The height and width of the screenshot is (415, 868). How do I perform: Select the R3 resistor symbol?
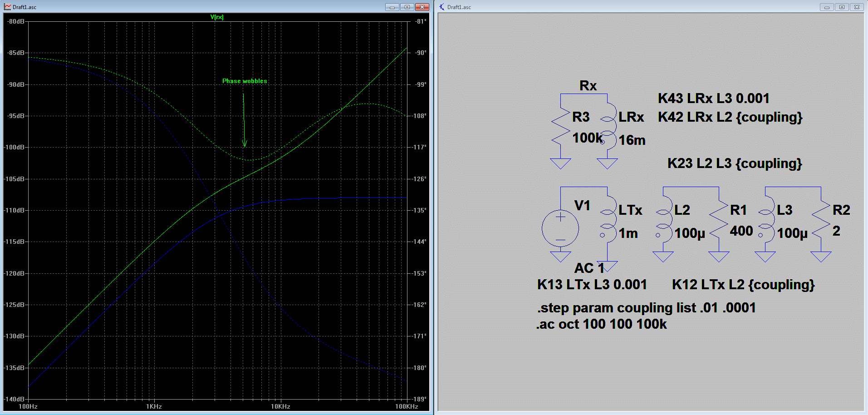coord(561,126)
